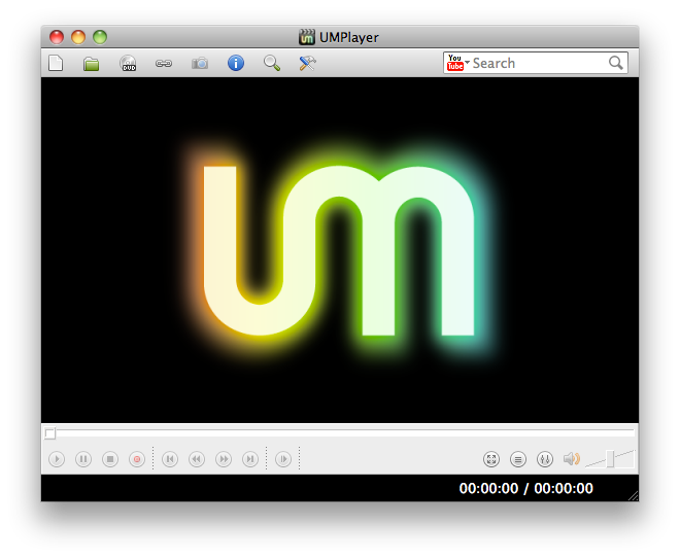Open the equalizer settings icon
Screen dimensions: 680x558
coord(545,459)
